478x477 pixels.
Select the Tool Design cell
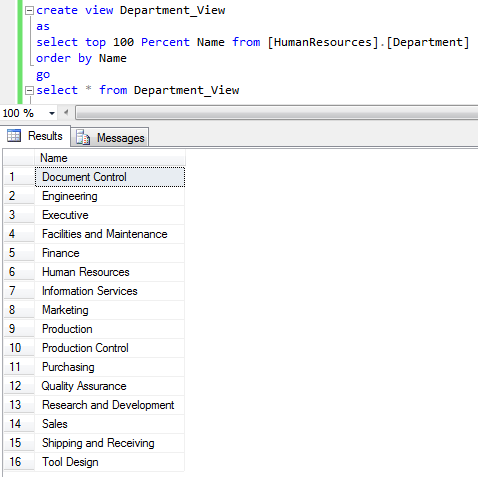110,462
